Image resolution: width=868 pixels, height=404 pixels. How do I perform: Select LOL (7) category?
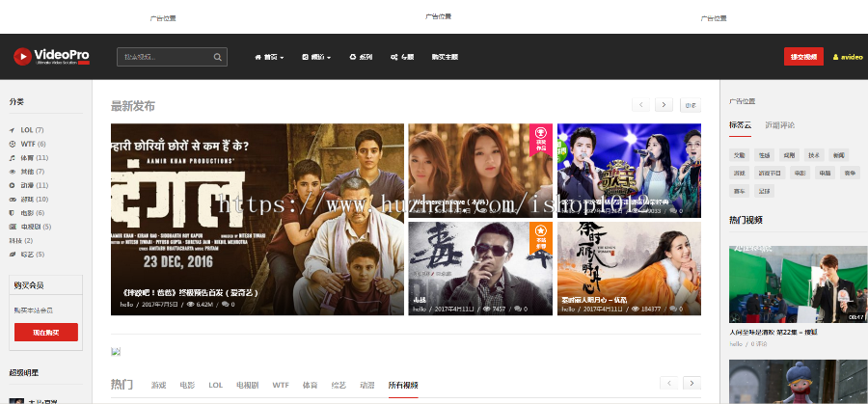point(27,130)
